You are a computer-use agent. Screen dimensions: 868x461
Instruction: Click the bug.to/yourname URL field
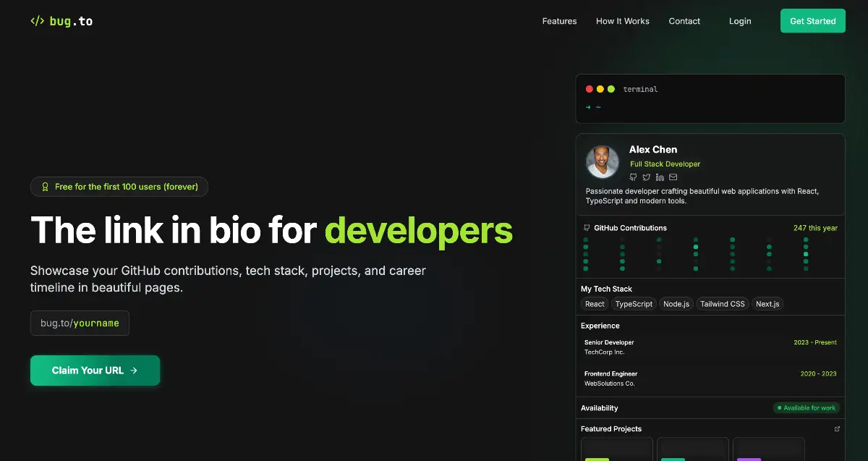pos(80,323)
